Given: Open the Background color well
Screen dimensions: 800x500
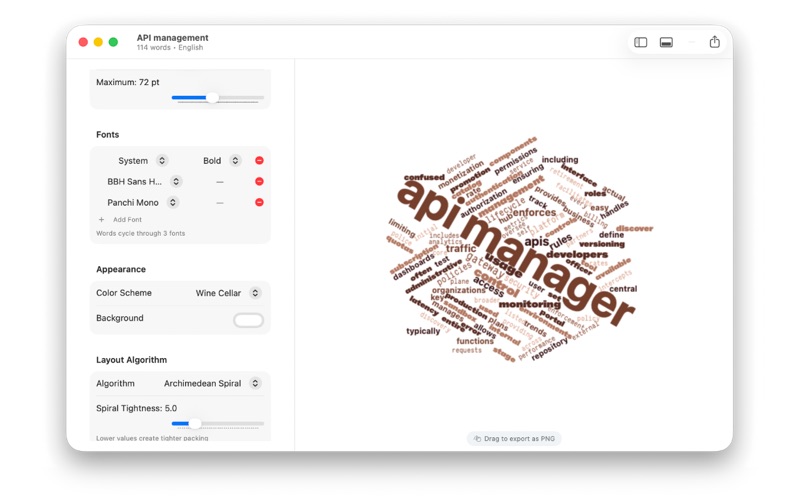Looking at the screenshot, I should pos(248,320).
